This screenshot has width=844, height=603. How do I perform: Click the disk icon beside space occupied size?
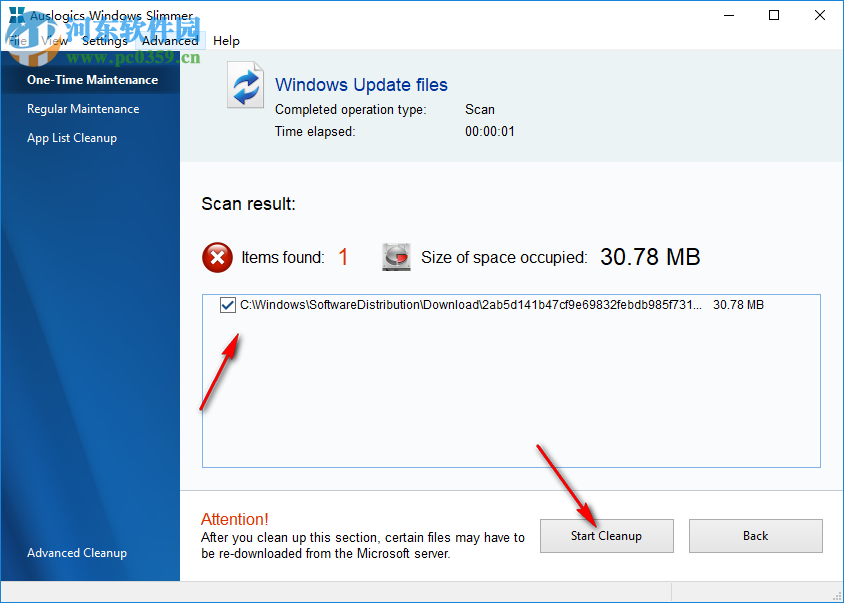pyautogui.click(x=395, y=256)
